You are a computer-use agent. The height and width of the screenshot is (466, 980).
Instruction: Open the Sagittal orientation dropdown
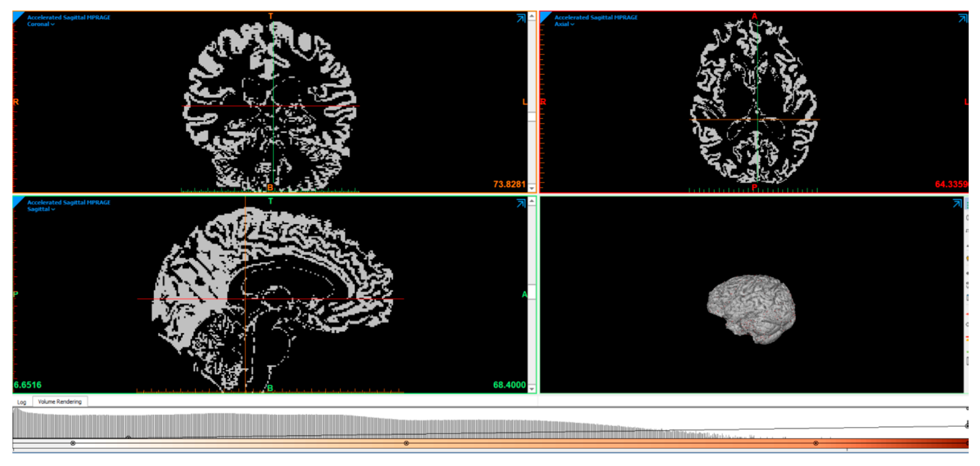pos(41,209)
